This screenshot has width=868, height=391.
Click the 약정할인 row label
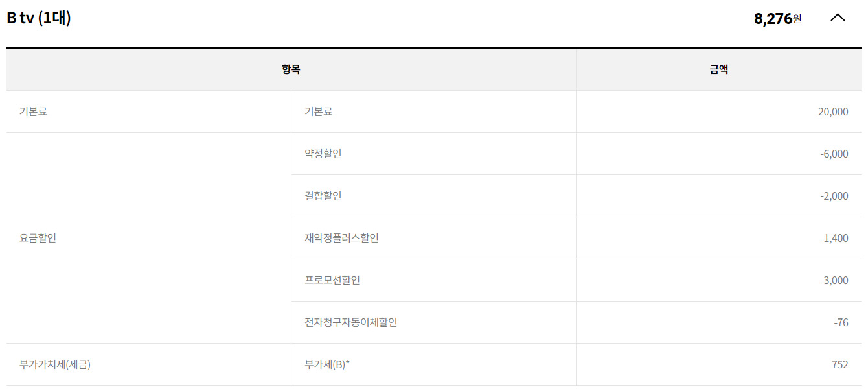[323, 154]
